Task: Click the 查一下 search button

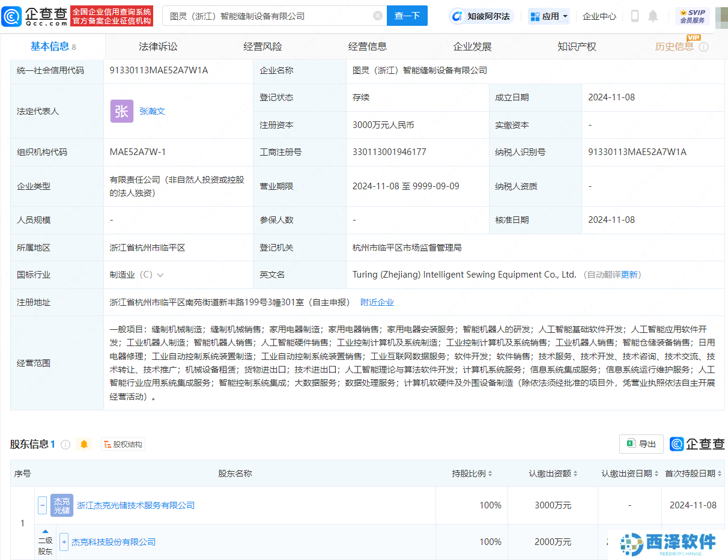Action: coord(407,16)
